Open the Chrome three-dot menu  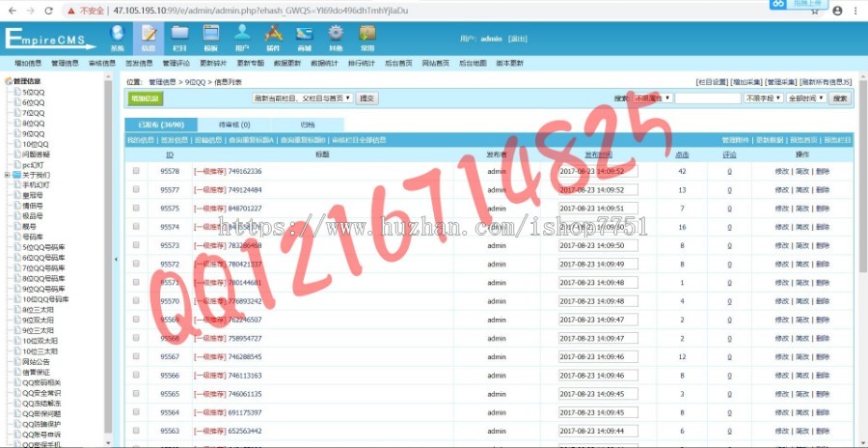[855, 11]
